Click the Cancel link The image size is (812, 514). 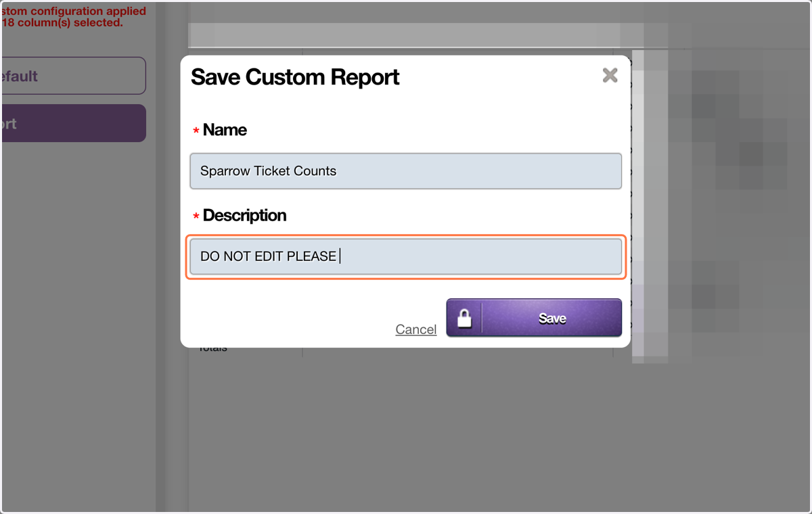[416, 329]
